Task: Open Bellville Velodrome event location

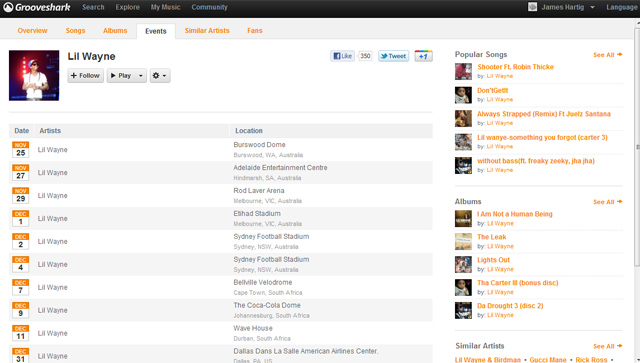Action: (x=263, y=283)
